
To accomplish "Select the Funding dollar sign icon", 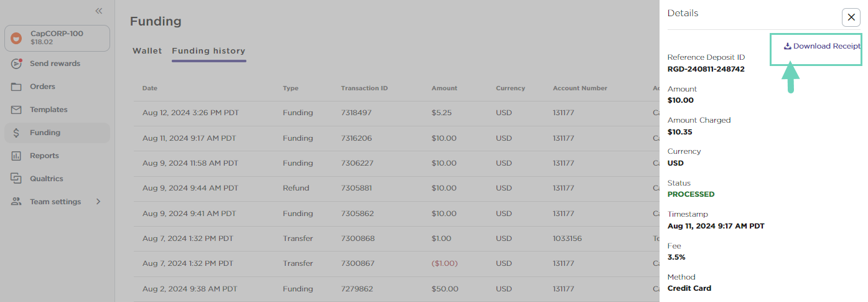I will 17,133.
